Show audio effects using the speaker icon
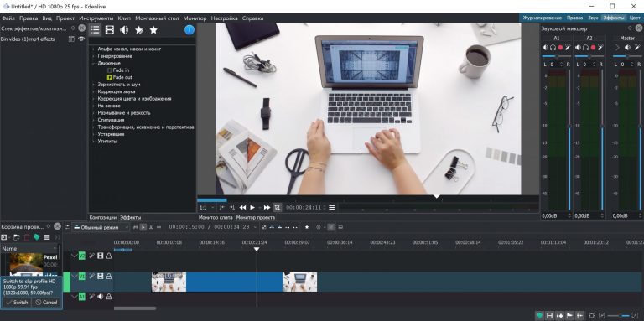The width and height of the screenshot is (644, 321). pos(124,29)
